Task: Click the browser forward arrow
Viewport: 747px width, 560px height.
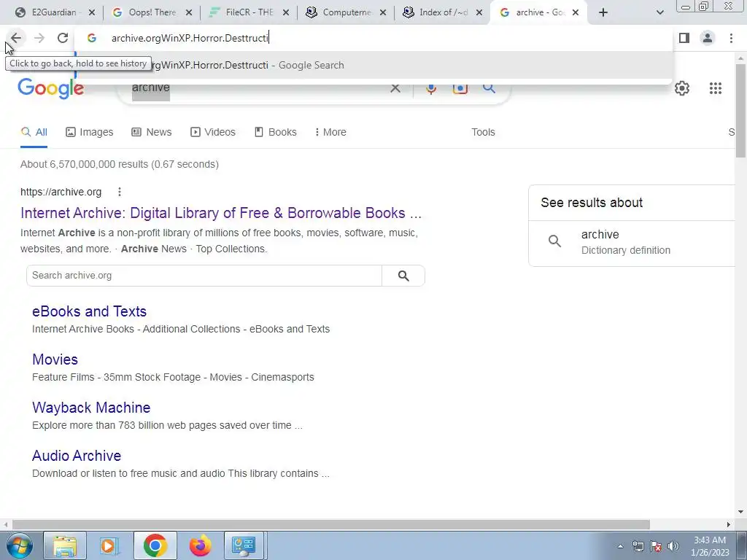Action: [x=39, y=38]
